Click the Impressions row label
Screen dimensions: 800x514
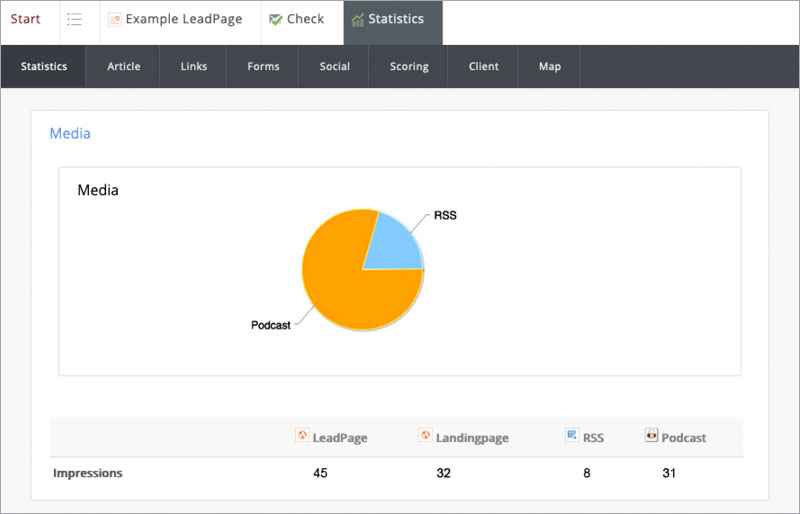coord(88,473)
